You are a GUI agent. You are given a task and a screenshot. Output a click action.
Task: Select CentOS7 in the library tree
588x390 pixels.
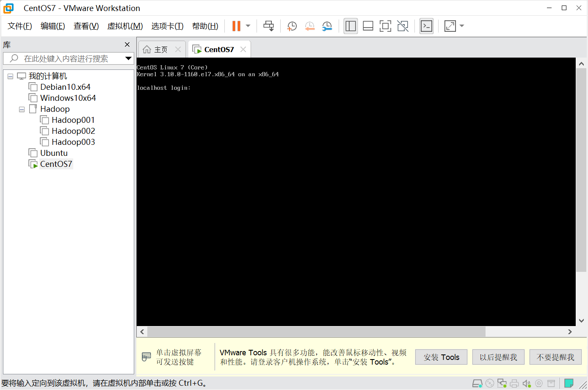tap(56, 164)
